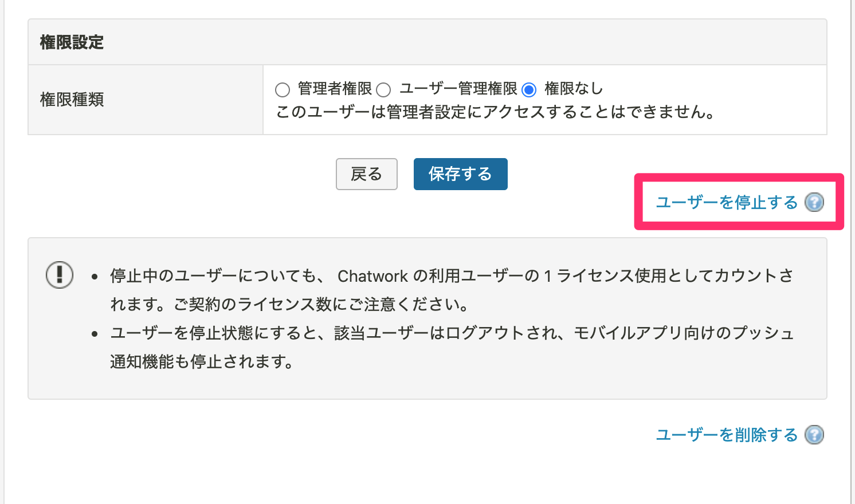Click the 保存する button
This screenshot has width=855, height=504.
tap(460, 174)
